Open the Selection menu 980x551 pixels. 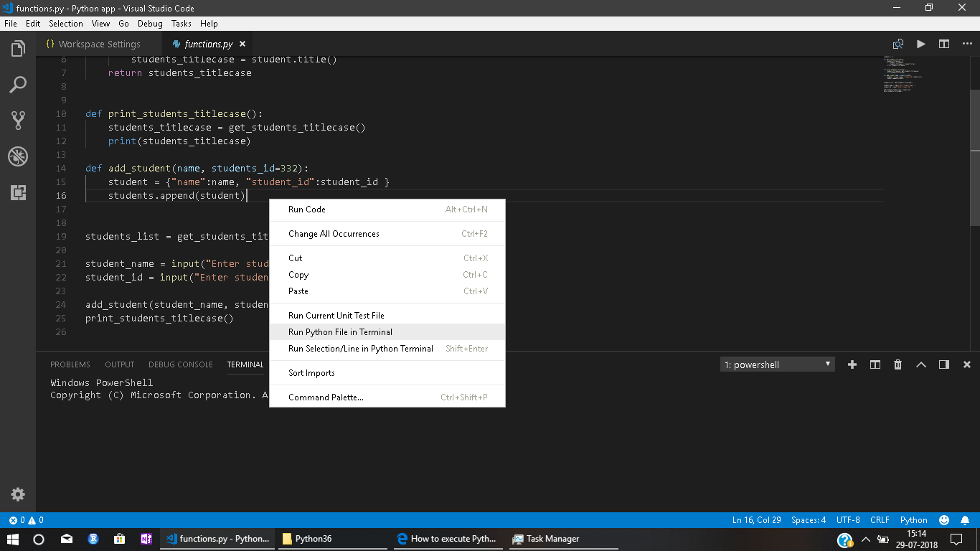tap(66, 24)
